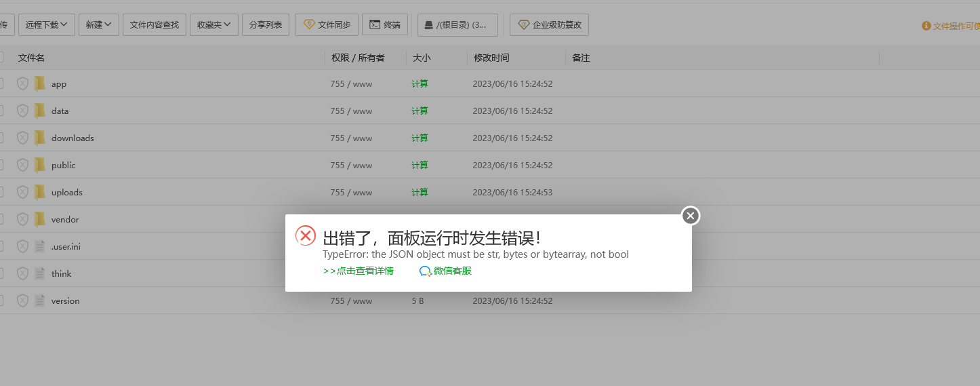This screenshot has height=386, width=980.
Task: Open 分享列表
Action: [266, 24]
